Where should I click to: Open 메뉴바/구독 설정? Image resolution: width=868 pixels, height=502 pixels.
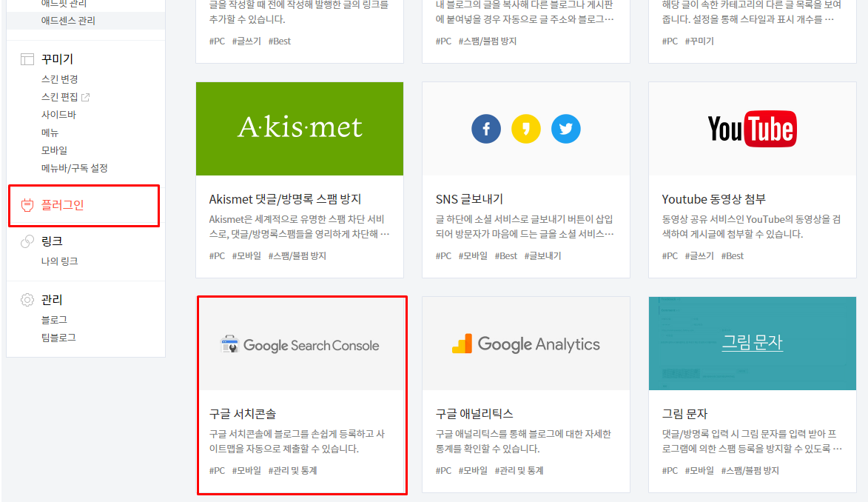pos(74,168)
